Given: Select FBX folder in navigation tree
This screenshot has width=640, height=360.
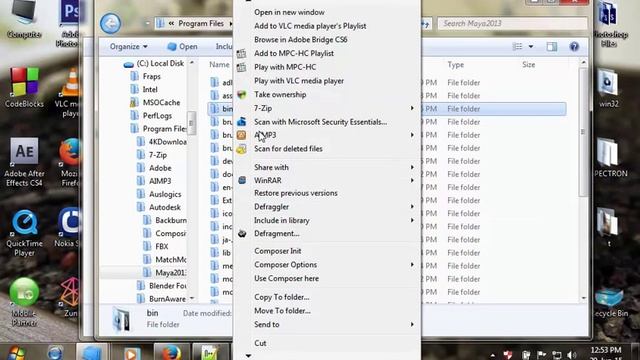Looking at the screenshot, I should [x=162, y=246].
